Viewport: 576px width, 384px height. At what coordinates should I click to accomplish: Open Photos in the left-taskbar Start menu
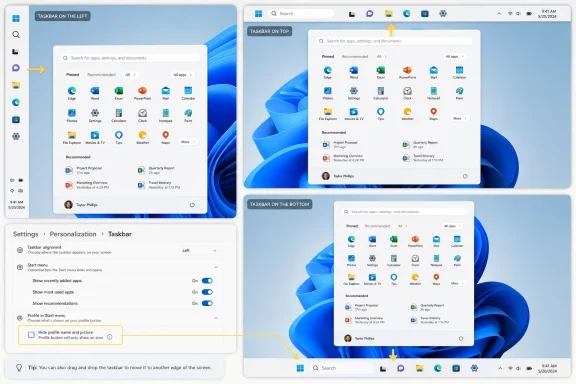[x=72, y=115]
